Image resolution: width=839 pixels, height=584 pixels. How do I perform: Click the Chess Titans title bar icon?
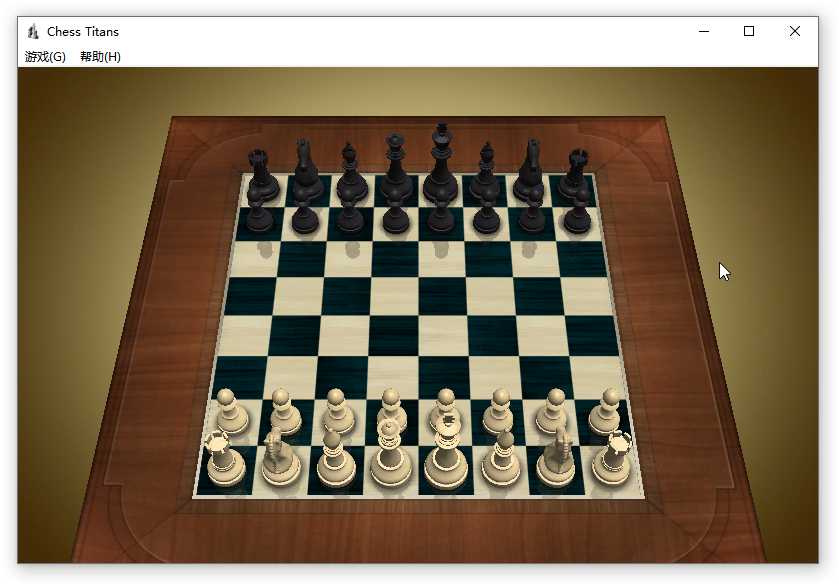tap(33, 32)
